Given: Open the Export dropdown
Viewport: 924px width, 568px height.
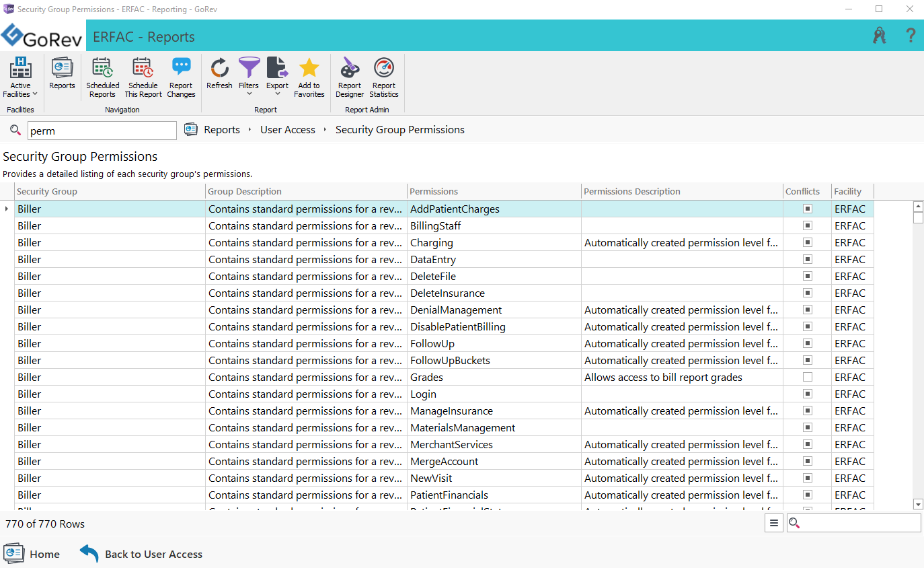Looking at the screenshot, I should pyautogui.click(x=277, y=76).
